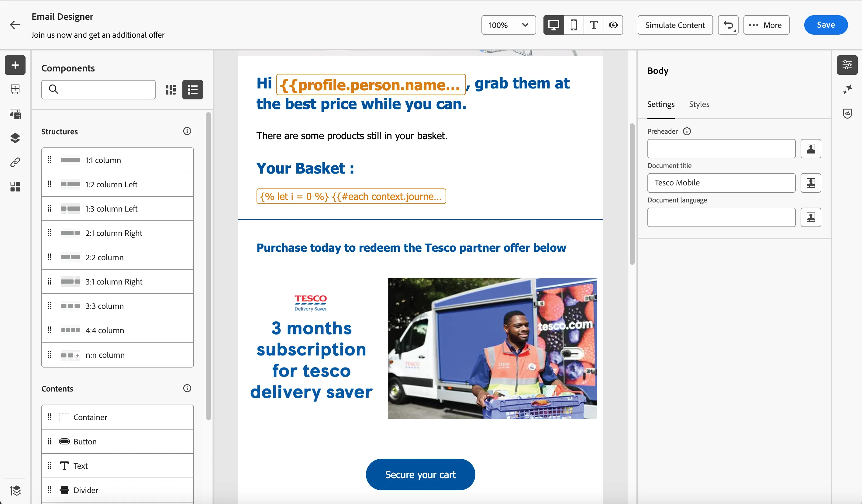Click the back arrow to leave Email Designer
Screen dimensions: 862x504
tap(16, 25)
